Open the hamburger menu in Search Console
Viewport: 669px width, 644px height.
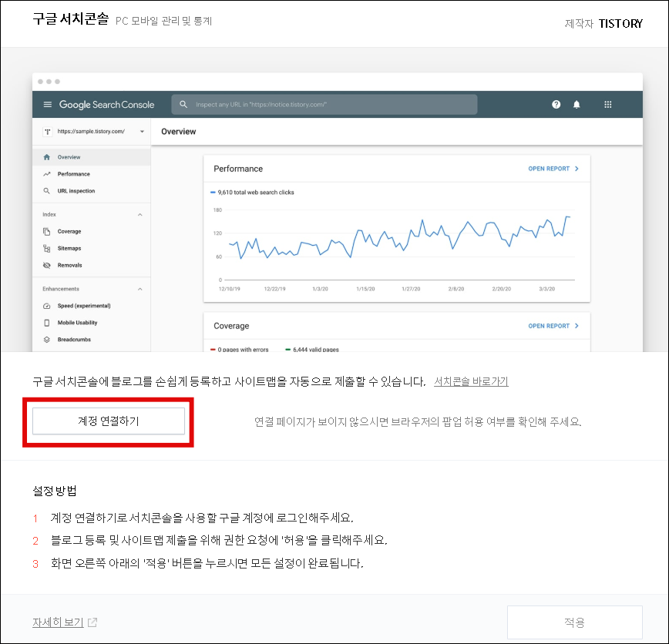pos(47,105)
